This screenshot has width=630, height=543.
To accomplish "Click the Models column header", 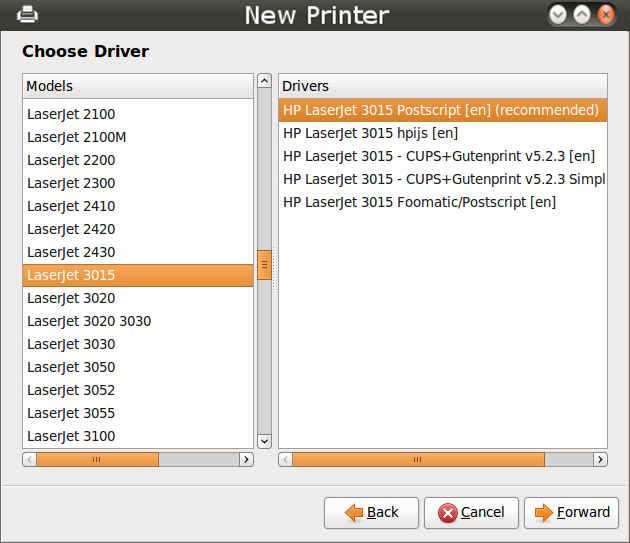I will click(x=138, y=86).
